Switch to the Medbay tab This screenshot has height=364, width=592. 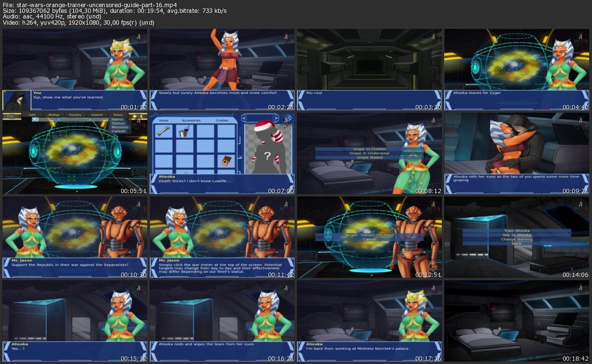(x=53, y=115)
